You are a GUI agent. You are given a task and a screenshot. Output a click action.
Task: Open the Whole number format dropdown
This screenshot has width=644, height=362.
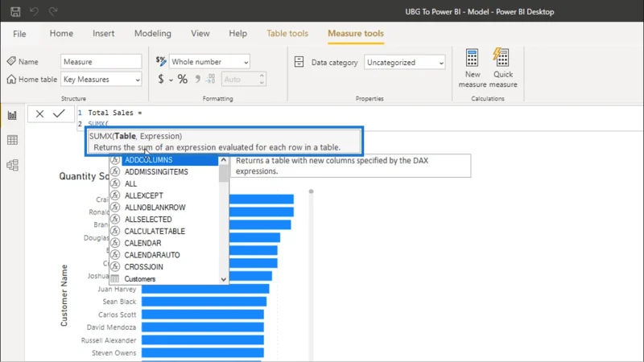click(x=209, y=62)
